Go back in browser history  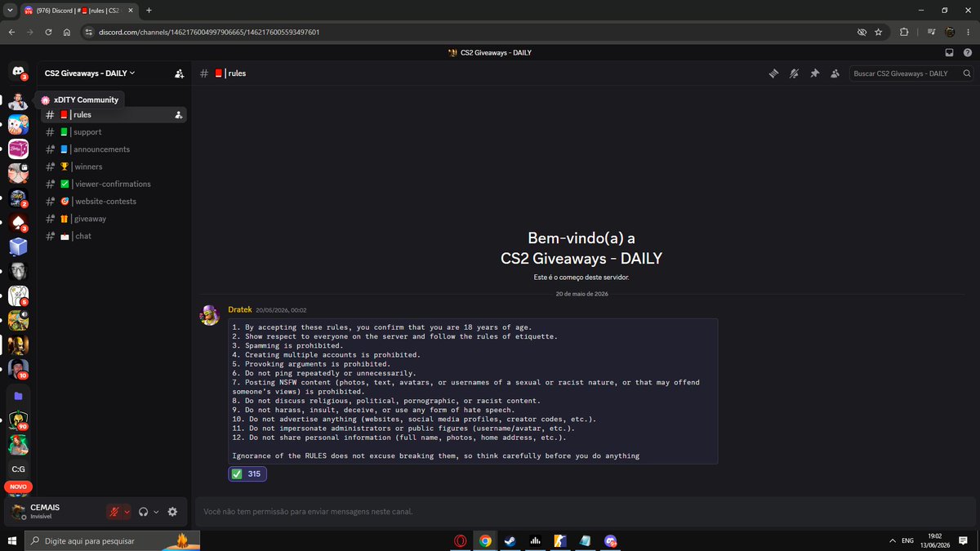click(11, 32)
